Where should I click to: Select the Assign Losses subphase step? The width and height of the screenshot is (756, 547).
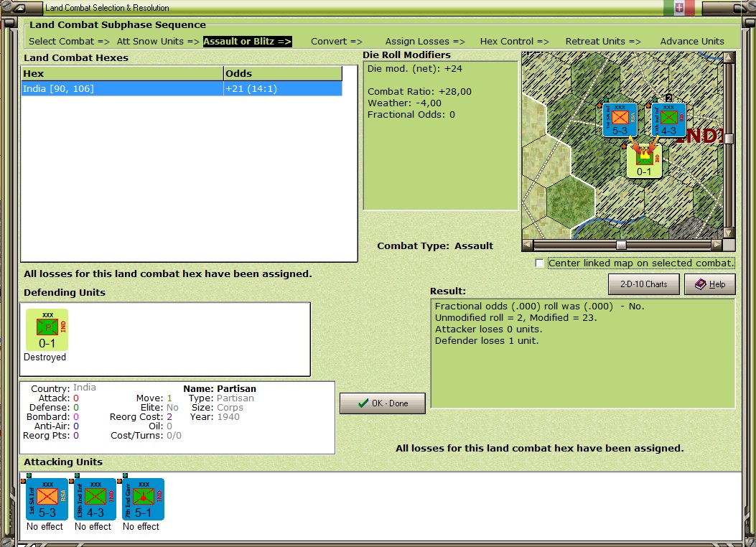[x=425, y=42]
